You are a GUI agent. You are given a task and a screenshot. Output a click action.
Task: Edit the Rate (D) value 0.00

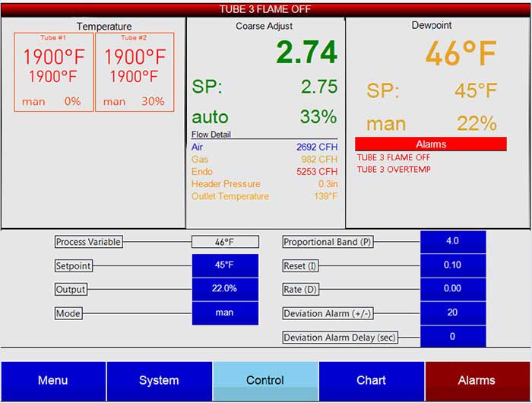[x=453, y=289]
